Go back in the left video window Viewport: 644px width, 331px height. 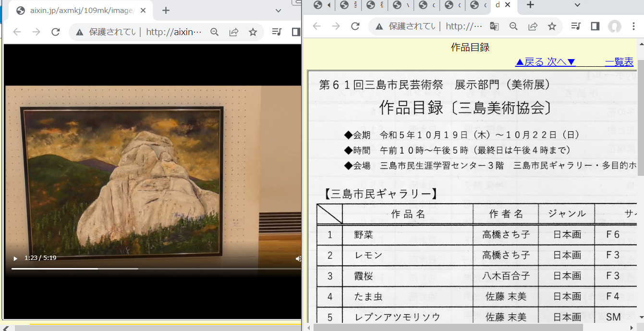[x=17, y=32]
